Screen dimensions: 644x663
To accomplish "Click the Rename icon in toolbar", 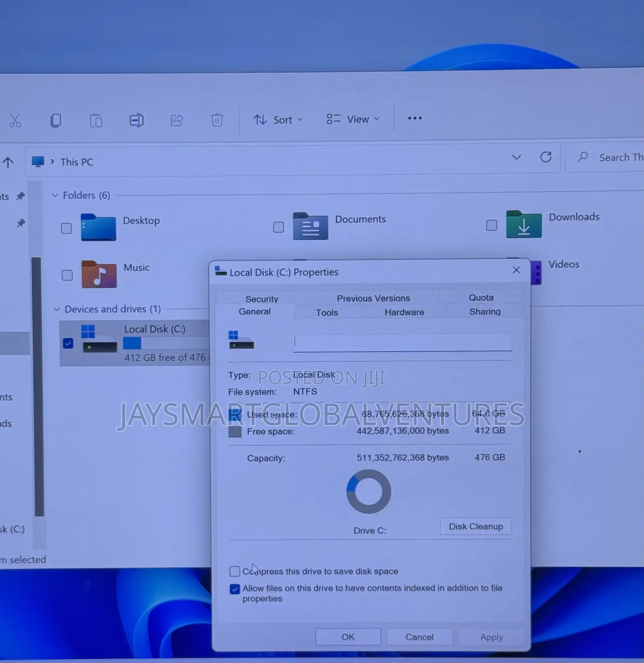I will pos(136,120).
